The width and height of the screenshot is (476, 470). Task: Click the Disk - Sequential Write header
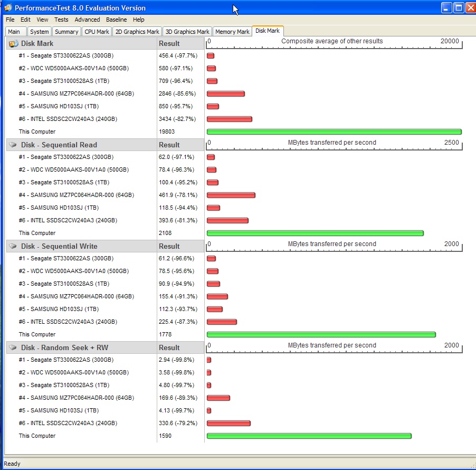pos(82,247)
